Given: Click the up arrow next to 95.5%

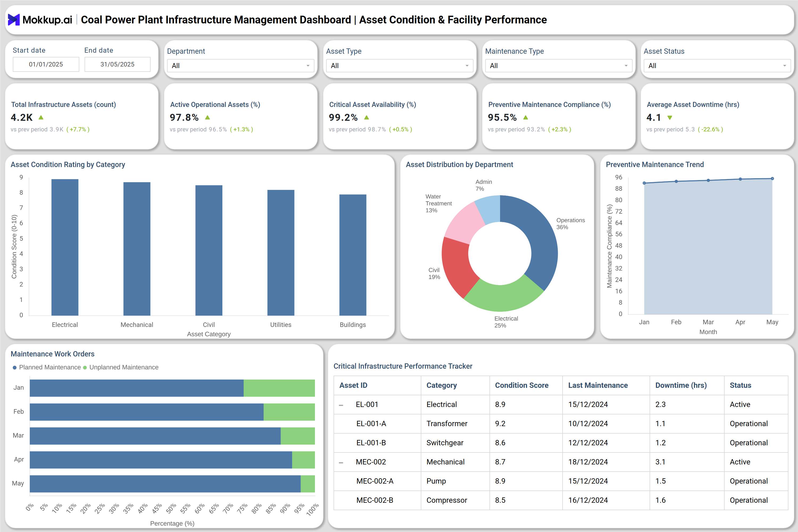Looking at the screenshot, I should [x=526, y=117].
